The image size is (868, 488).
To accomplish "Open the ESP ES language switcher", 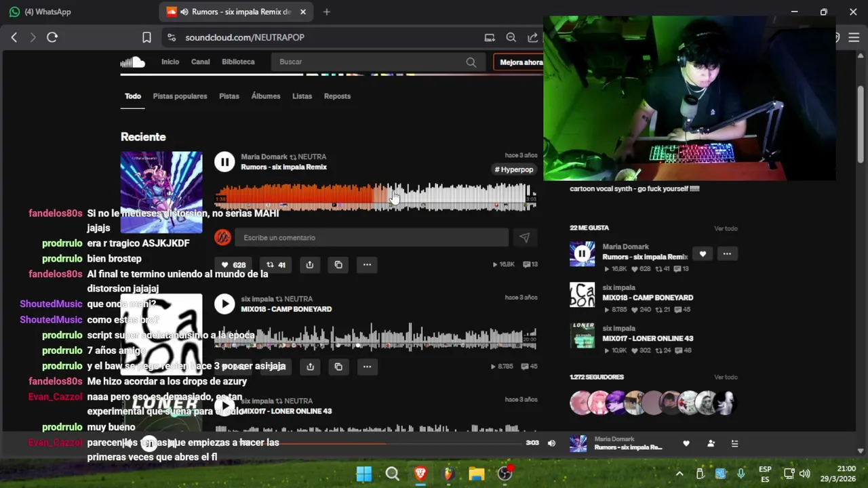I will pyautogui.click(x=765, y=474).
